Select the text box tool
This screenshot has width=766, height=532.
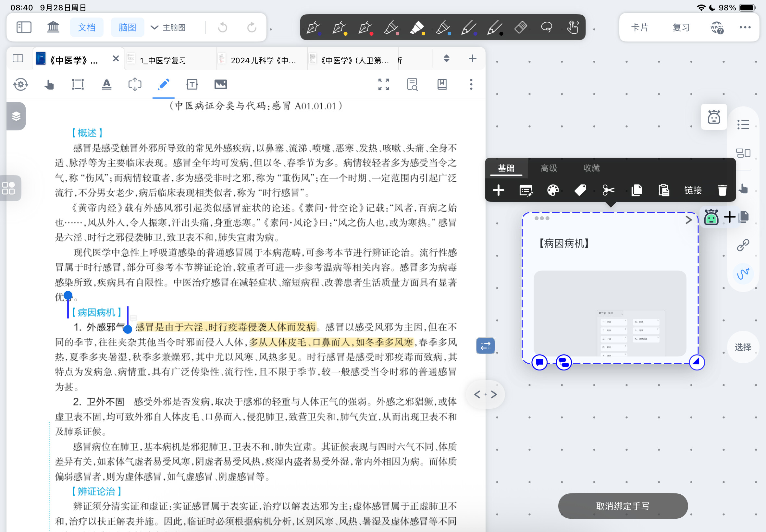tap(192, 84)
